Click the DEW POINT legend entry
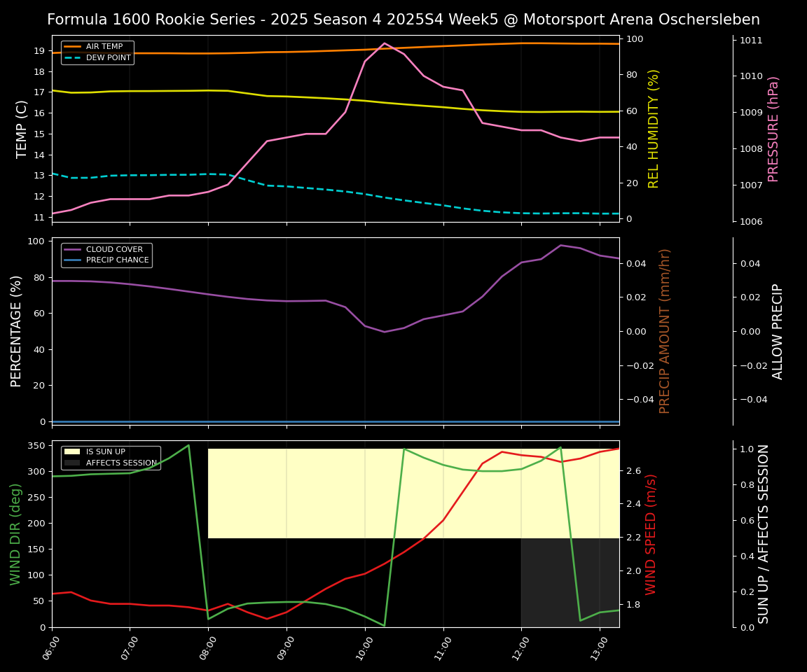Screen dimensions: 807x672 point(108,58)
